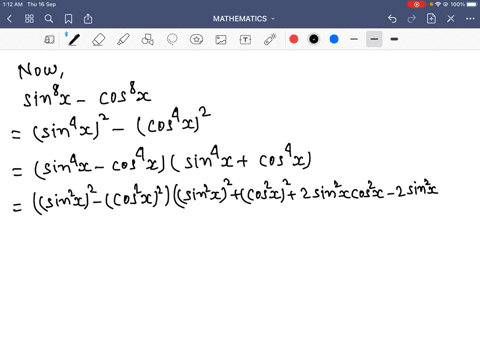
Task: Choose the blue pen color
Action: [x=334, y=39]
